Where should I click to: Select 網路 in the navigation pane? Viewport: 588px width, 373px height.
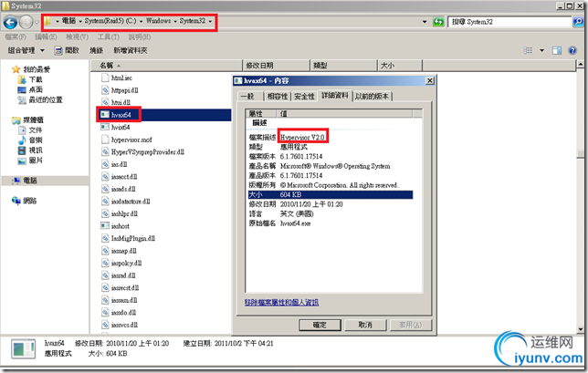click(25, 201)
